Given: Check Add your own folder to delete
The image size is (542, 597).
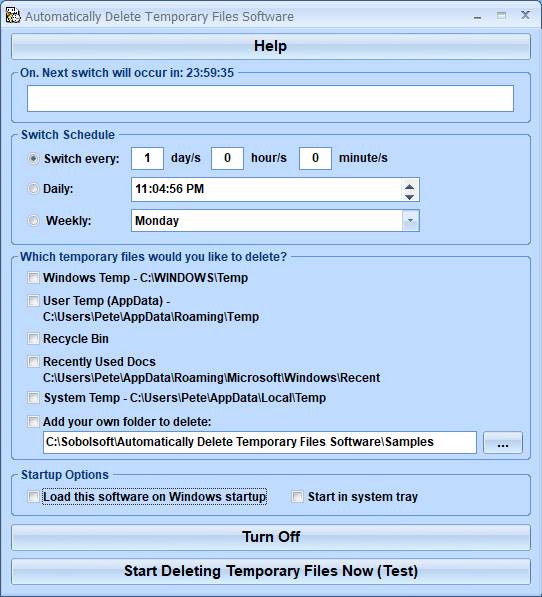Looking at the screenshot, I should (33, 421).
